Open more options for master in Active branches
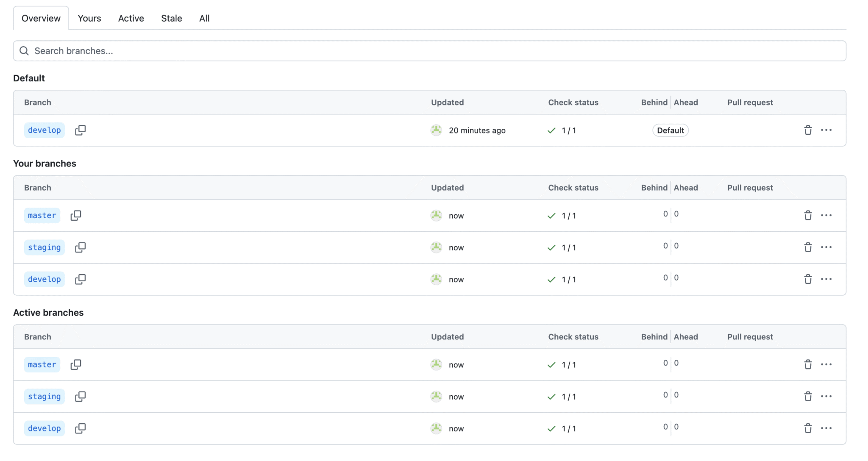The height and width of the screenshot is (461, 868). coord(826,364)
